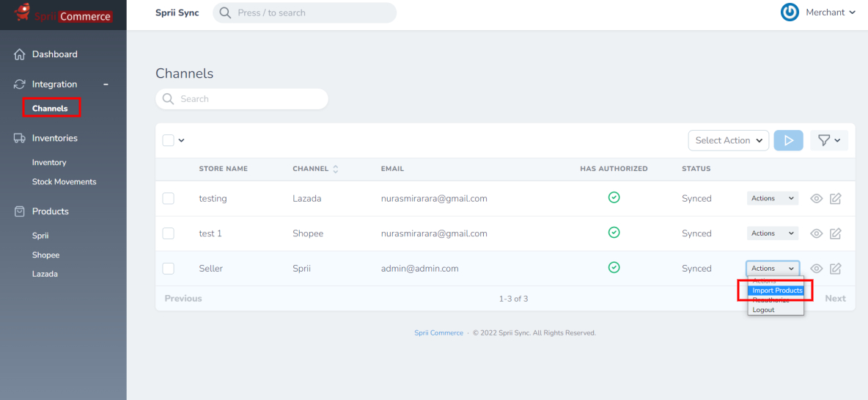Tick the checkbox for testing row
This screenshot has height=400, width=868.
169,198
